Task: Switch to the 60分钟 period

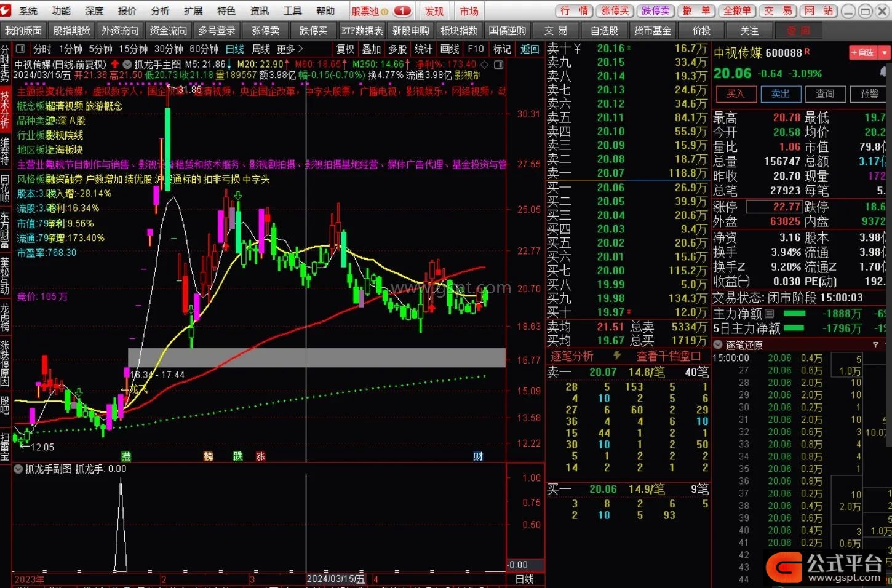Action: coord(204,49)
